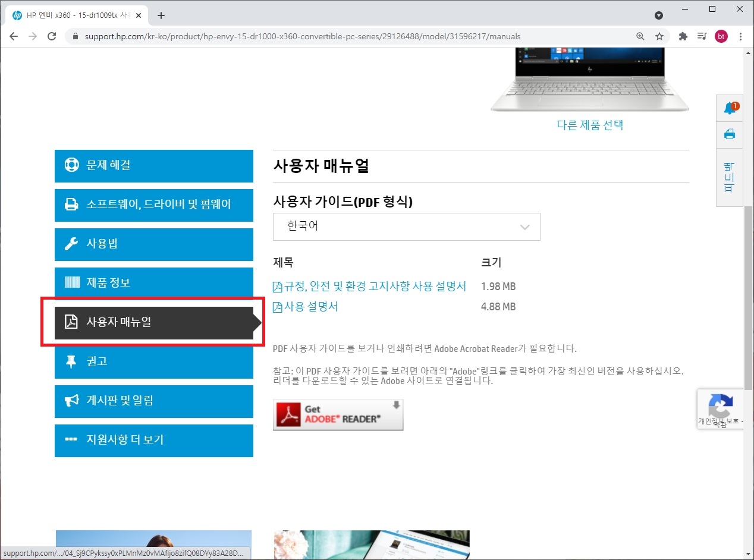
Task: Open 권고 menu item
Action: click(x=154, y=361)
